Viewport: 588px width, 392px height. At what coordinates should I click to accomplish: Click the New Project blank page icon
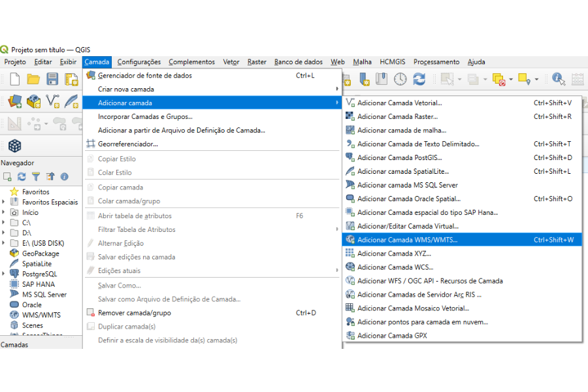14,79
